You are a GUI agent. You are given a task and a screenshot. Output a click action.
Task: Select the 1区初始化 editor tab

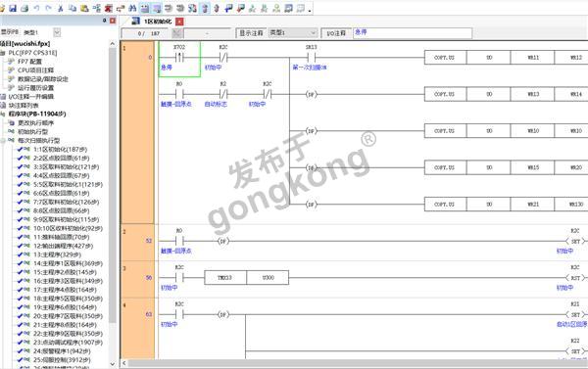click(x=158, y=22)
